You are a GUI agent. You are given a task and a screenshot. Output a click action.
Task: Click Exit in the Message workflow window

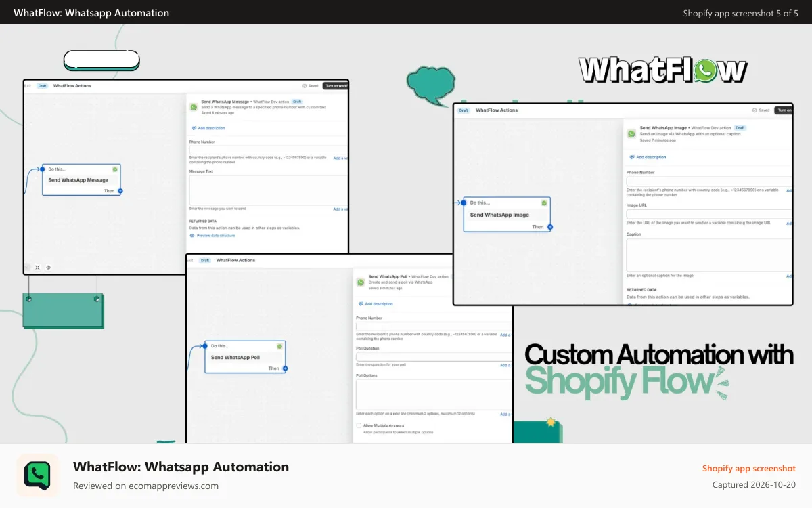pyautogui.click(x=28, y=86)
